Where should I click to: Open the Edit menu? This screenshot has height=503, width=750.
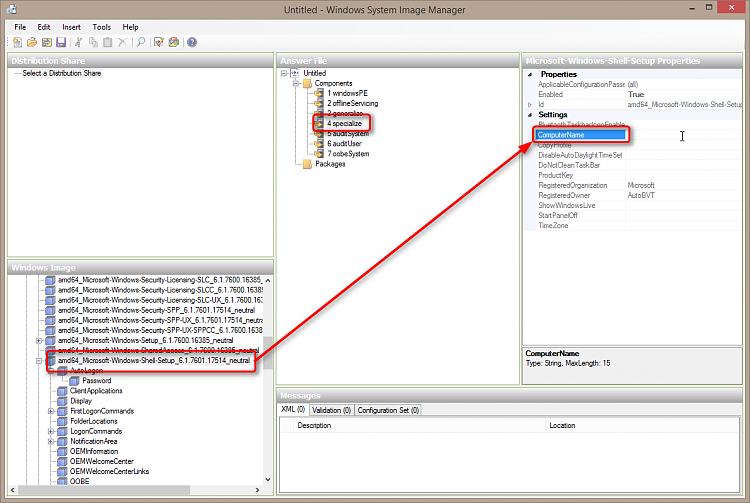click(44, 27)
